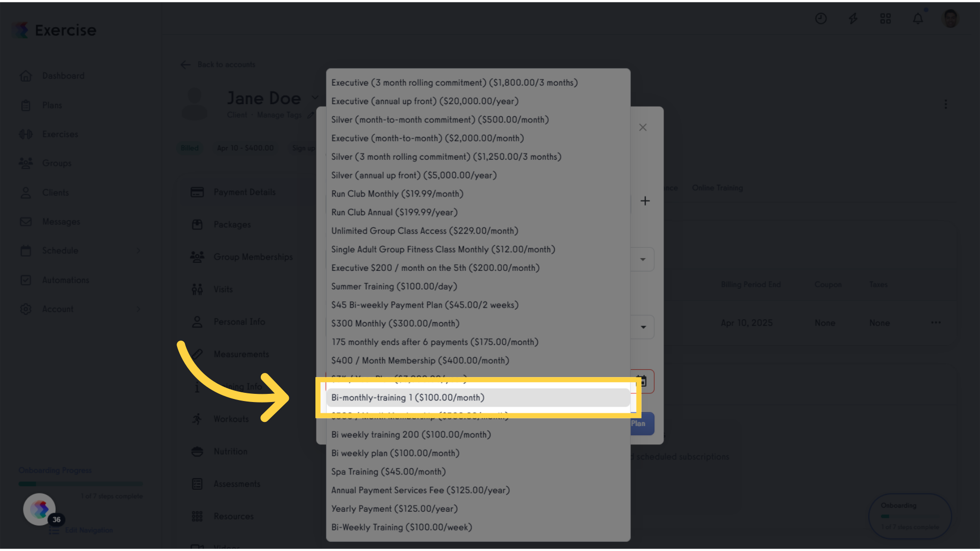Image resolution: width=980 pixels, height=551 pixels.
Task: Click the user profile avatar
Action: pyautogui.click(x=950, y=19)
